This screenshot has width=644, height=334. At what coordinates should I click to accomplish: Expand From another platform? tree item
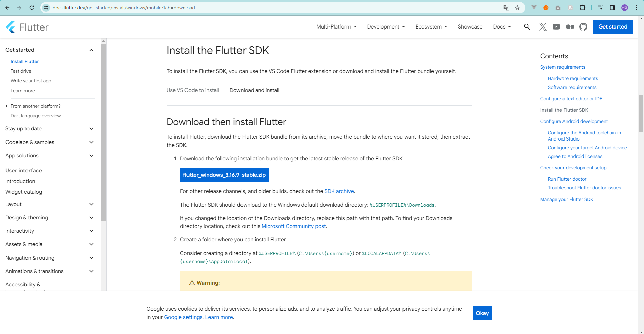pyautogui.click(x=7, y=106)
